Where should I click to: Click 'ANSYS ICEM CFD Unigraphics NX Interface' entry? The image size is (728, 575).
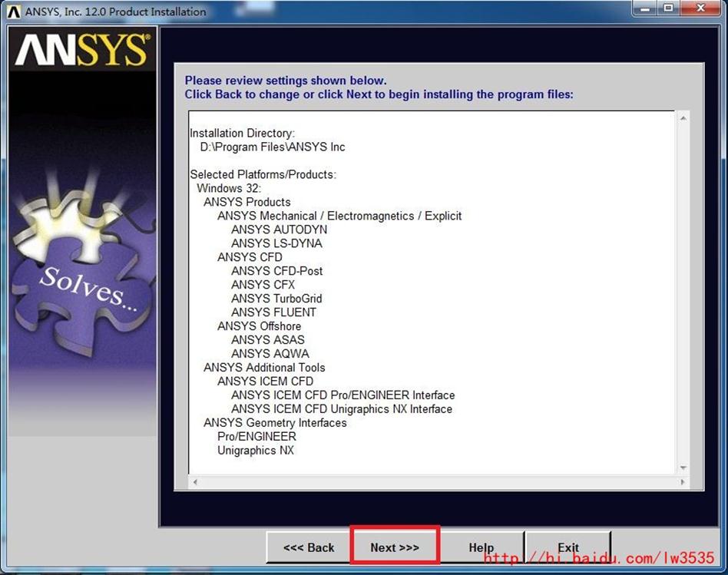342,409
